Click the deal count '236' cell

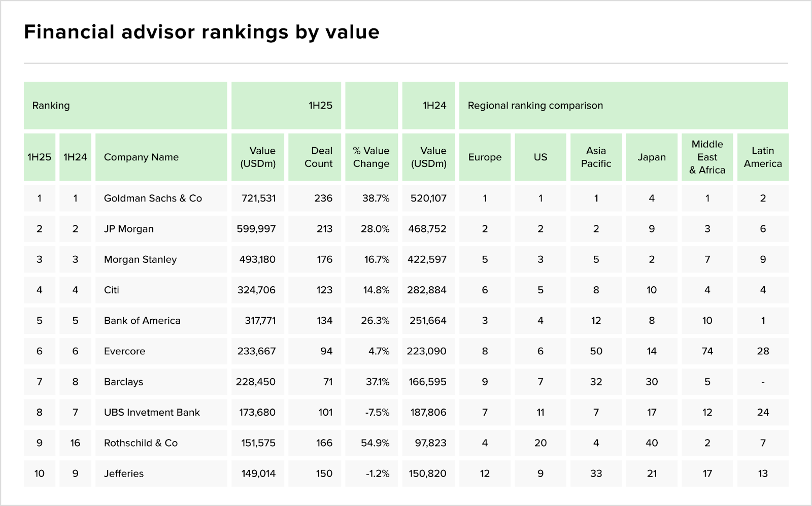coord(315,198)
